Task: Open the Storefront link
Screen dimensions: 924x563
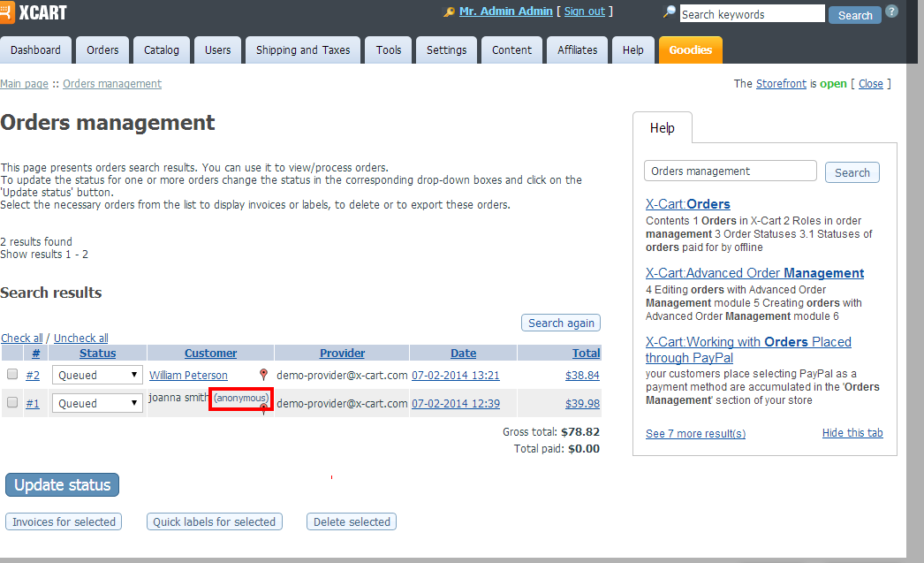Action: [x=781, y=84]
